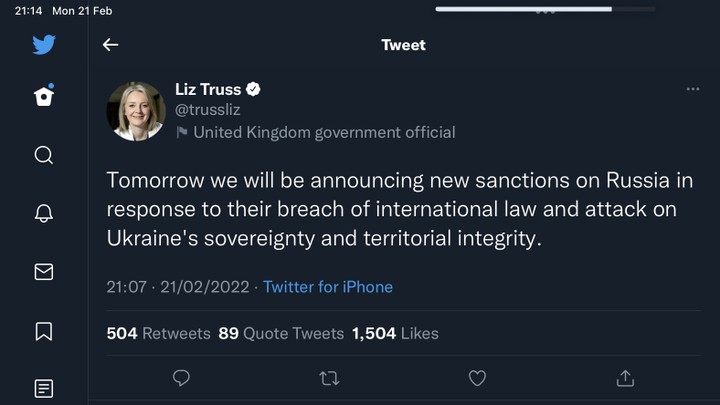Open the Bookmarks icon in sidebar
Viewport: 720px width, 405px height.
click(x=43, y=330)
